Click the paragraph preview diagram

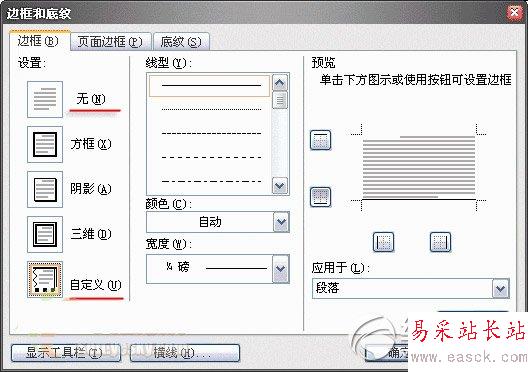419,167
